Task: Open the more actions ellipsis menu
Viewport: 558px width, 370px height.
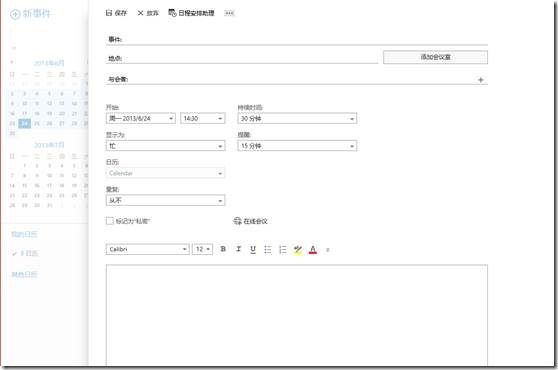Action: pyautogui.click(x=229, y=13)
